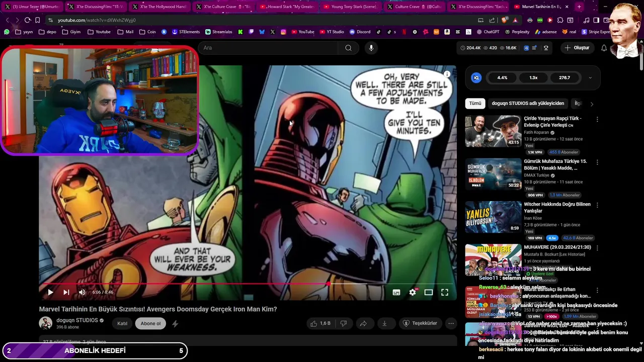Open options for Gümrük Muhafaza video
644x362 pixels.
[597, 162]
